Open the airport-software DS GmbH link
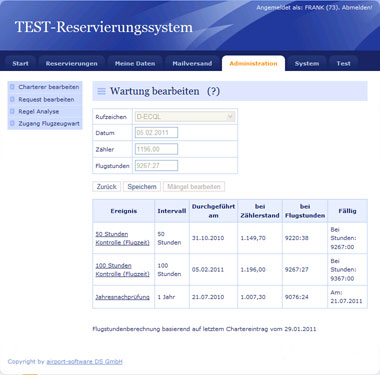380x375 pixels. pos(84,361)
